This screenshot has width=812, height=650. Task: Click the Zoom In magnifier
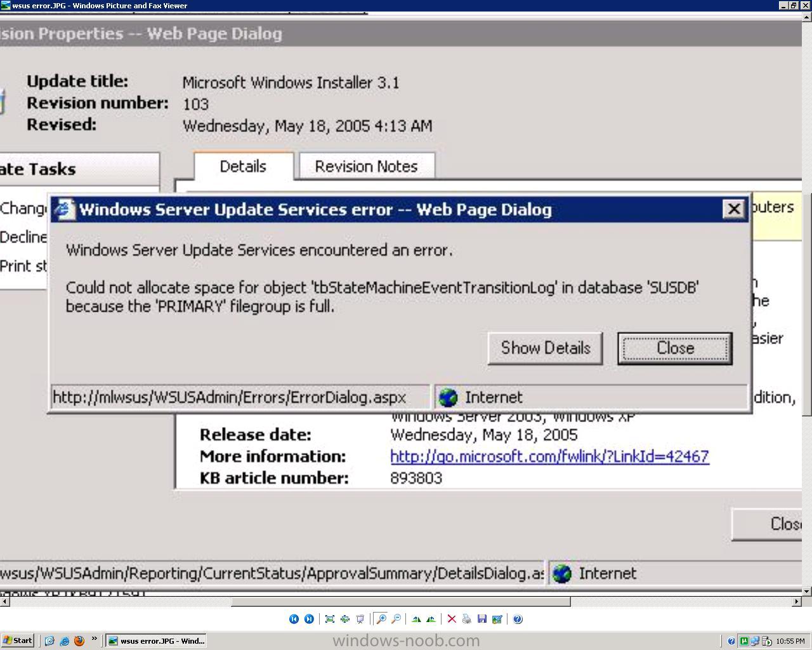[381, 619]
